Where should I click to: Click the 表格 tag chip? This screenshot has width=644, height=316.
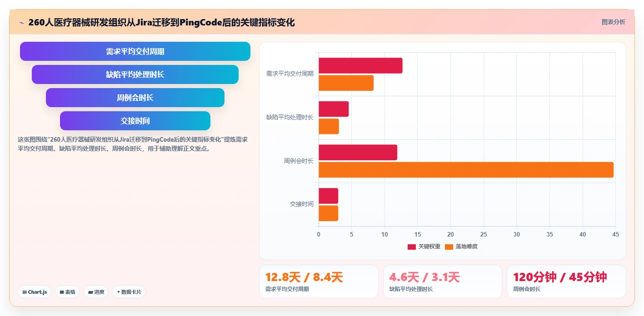coord(67,292)
